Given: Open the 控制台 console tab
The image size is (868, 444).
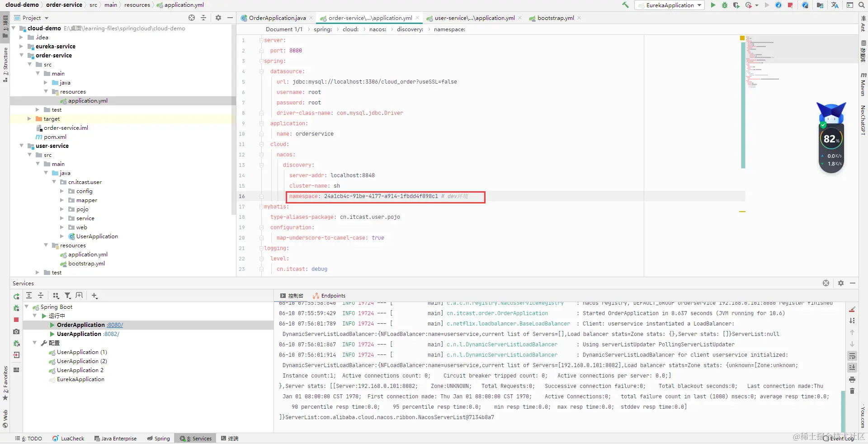Looking at the screenshot, I should point(292,296).
